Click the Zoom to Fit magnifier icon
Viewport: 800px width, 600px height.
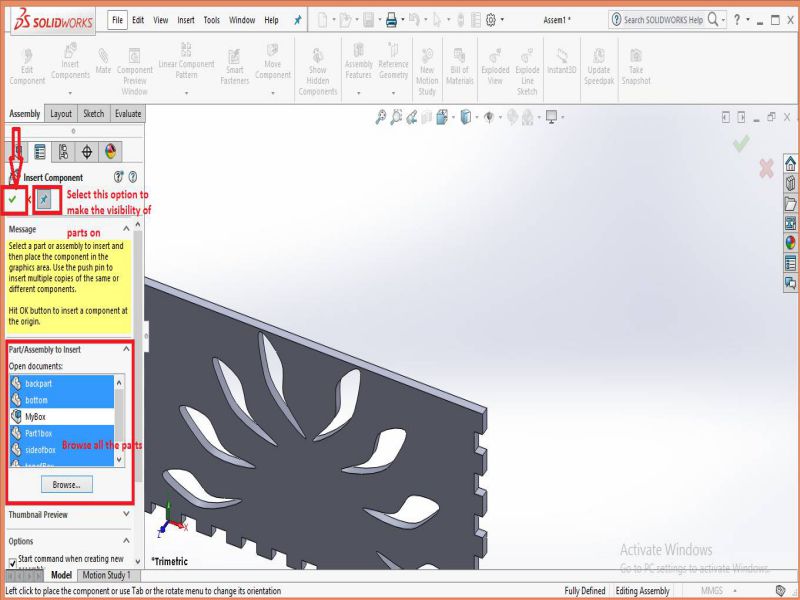[381, 117]
